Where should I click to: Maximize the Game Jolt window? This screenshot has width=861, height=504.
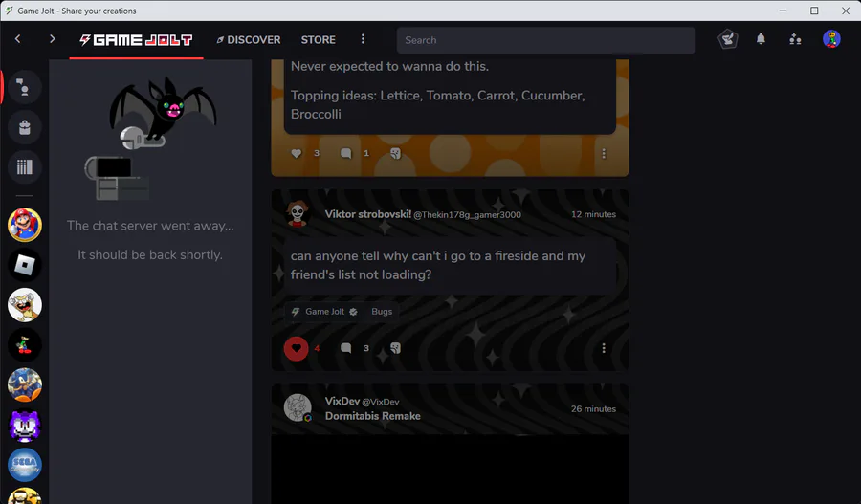pos(814,11)
